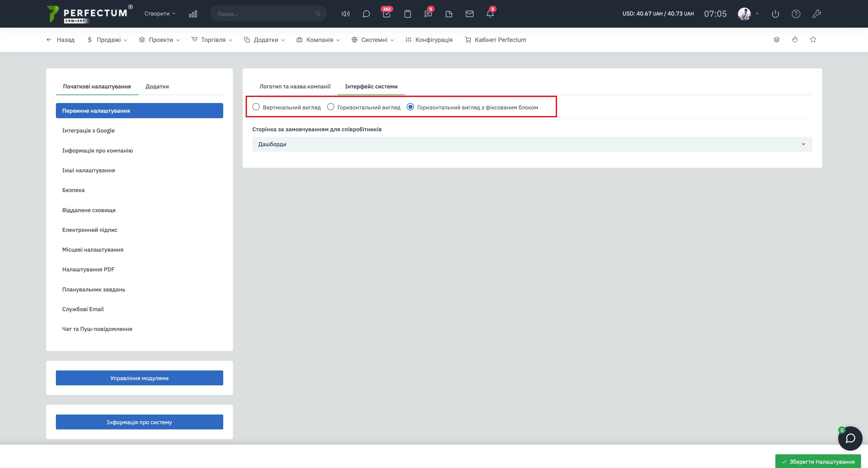Choose Горизонтальний вигляд з фіксованим блоком option
The image size is (868, 468).
[x=410, y=107]
